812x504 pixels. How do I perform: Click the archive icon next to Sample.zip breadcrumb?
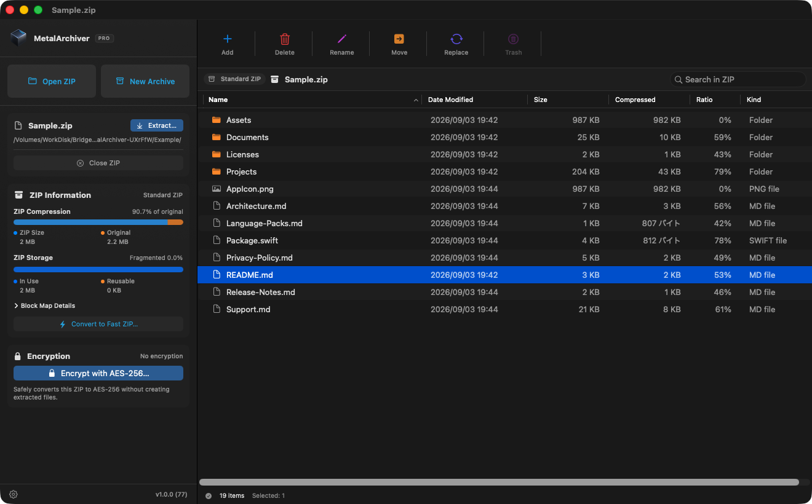274,79
